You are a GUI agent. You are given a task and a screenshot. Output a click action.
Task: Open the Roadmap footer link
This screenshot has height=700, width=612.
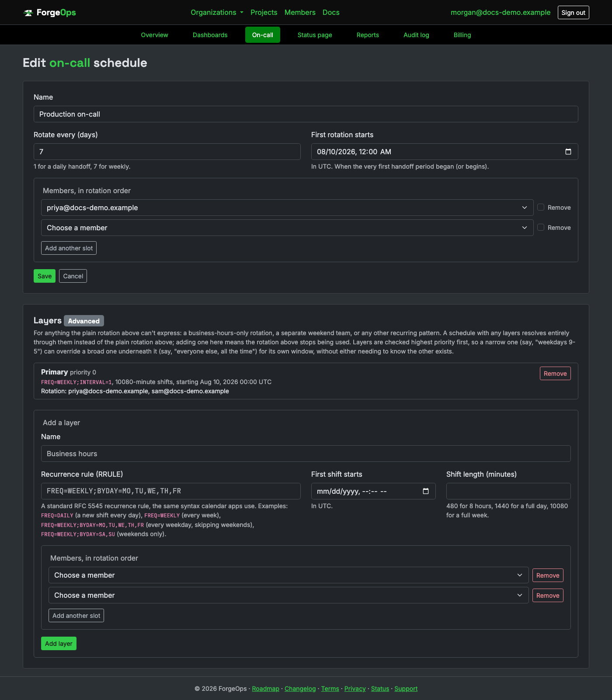pyautogui.click(x=265, y=689)
